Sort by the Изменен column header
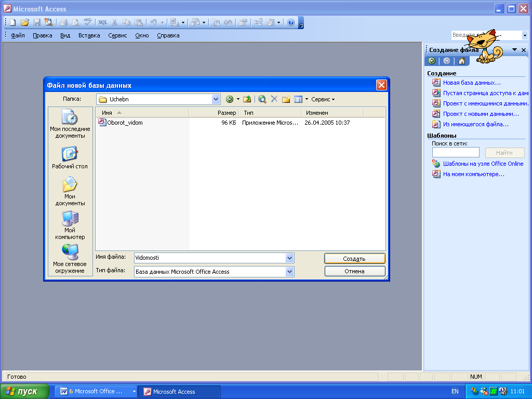 (x=332, y=113)
